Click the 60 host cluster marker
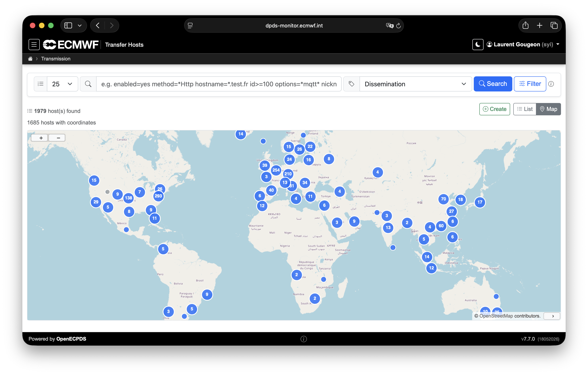This screenshot has width=588, height=375. point(441,226)
